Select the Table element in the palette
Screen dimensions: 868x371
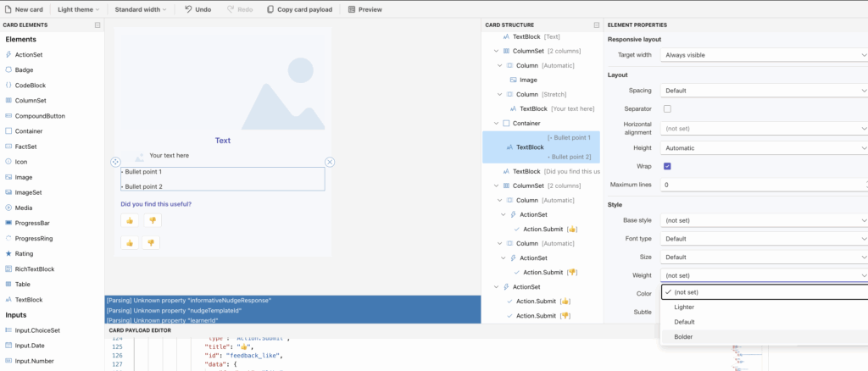click(17, 285)
